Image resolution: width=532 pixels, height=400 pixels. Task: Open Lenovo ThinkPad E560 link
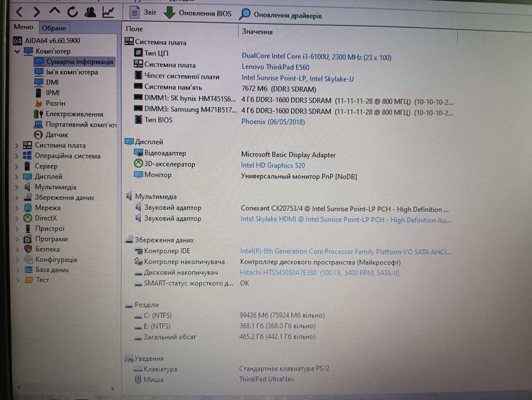276,67
